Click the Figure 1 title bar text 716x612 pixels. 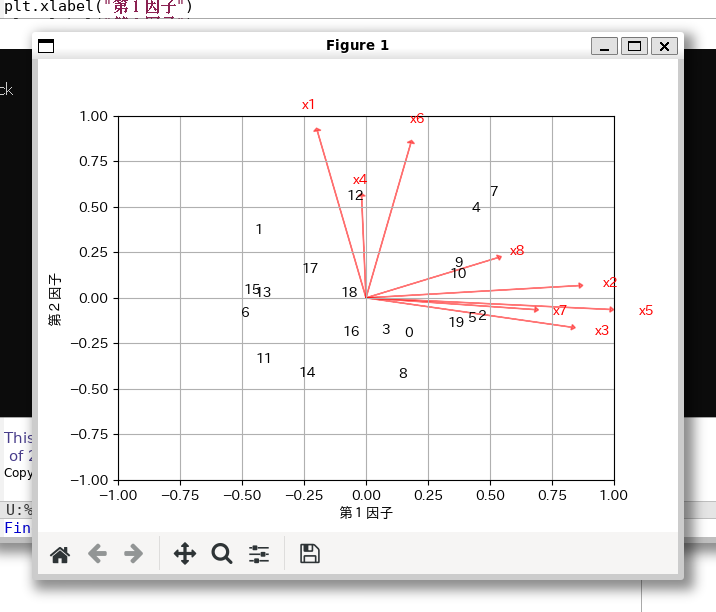click(357, 45)
